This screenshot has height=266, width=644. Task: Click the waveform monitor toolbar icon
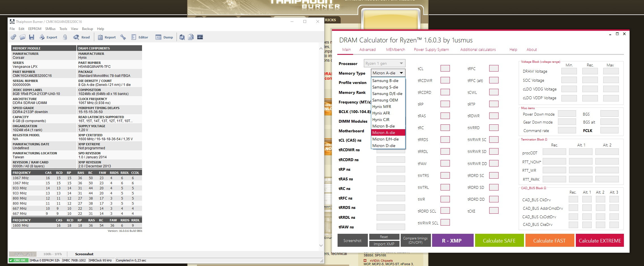(x=200, y=37)
